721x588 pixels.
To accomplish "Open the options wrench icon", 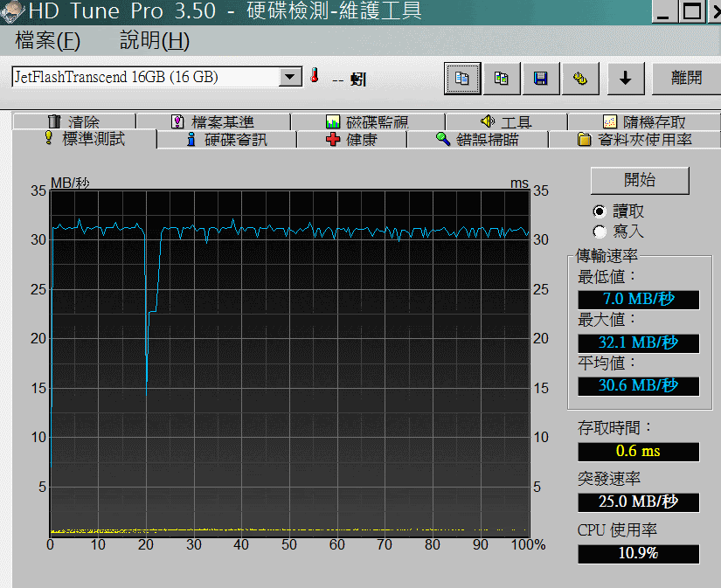I will tap(579, 79).
